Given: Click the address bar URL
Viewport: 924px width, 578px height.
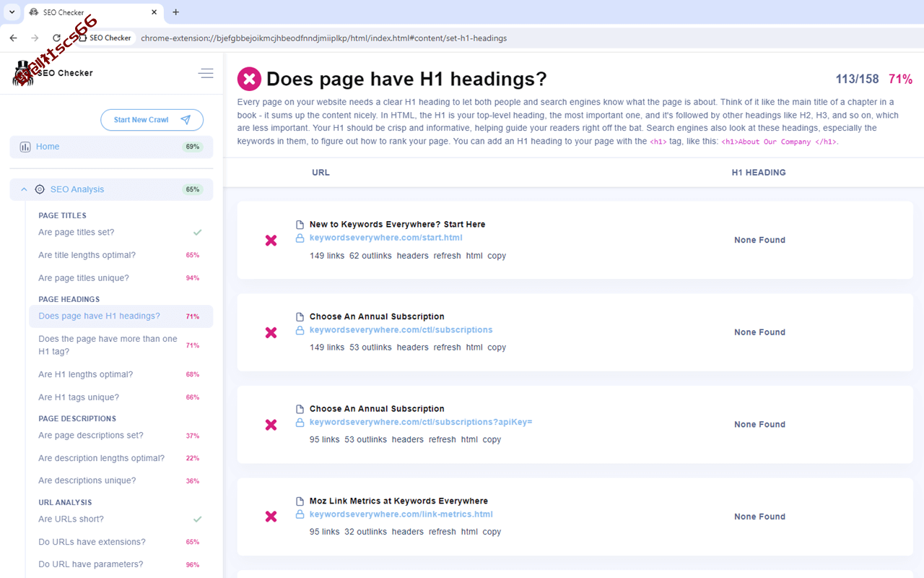Looking at the screenshot, I should point(324,38).
